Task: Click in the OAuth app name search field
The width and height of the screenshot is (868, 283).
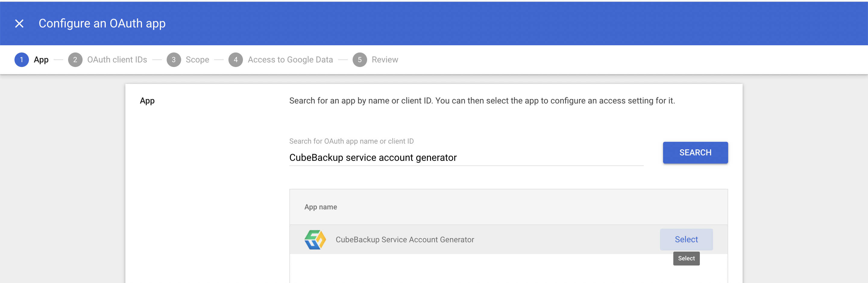Action: point(466,157)
